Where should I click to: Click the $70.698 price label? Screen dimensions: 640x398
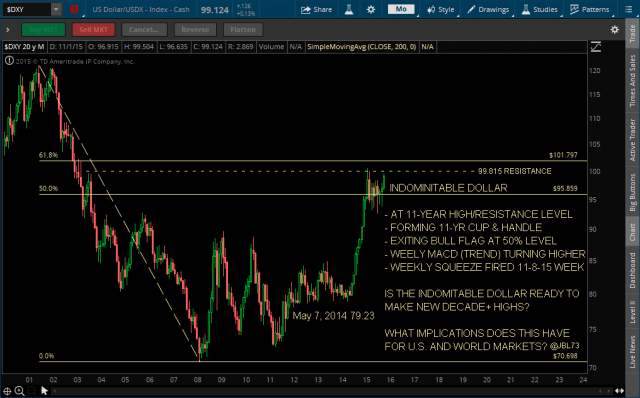tap(565, 356)
